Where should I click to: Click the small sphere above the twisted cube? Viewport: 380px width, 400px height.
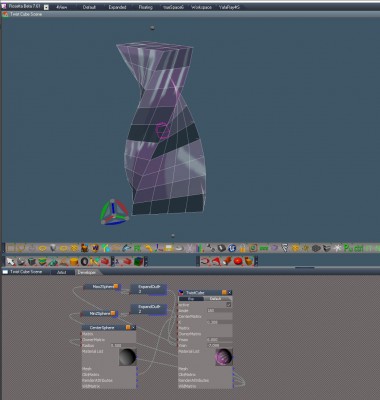(152, 28)
